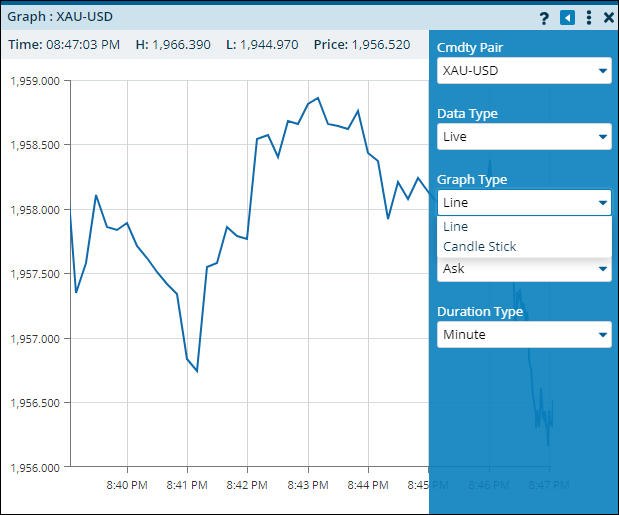619x515 pixels.
Task: Expand the Duration Type dropdown showing Minute
Action: tap(524, 335)
